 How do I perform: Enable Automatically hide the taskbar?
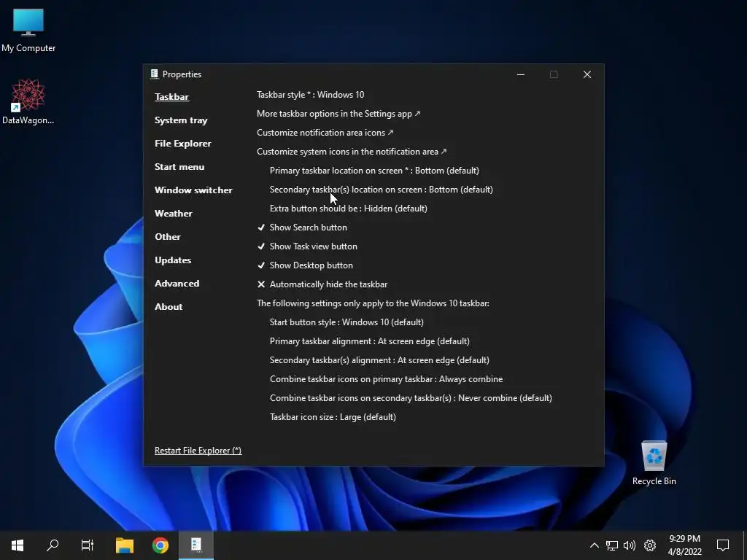(x=322, y=284)
